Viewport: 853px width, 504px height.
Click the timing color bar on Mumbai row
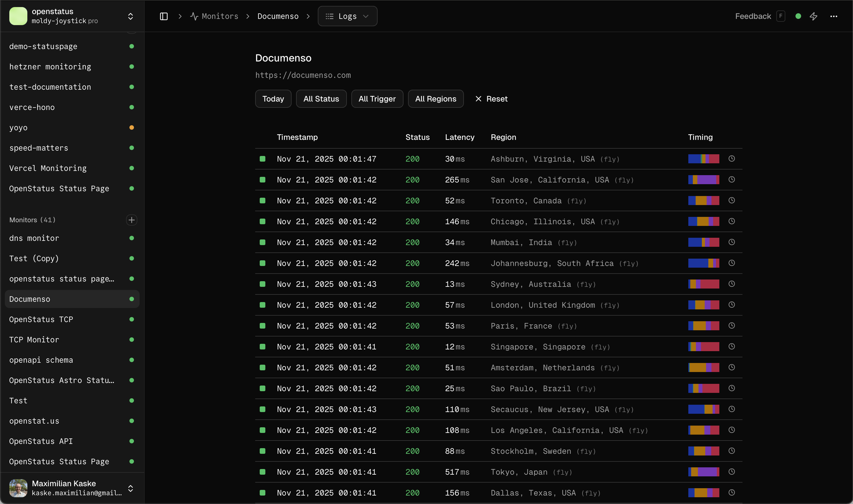pyautogui.click(x=703, y=242)
